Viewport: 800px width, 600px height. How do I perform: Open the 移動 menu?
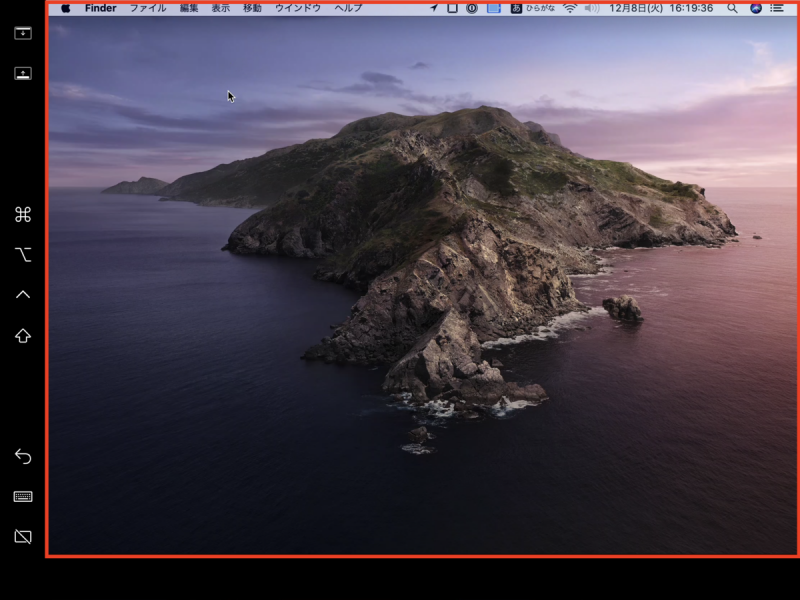pyautogui.click(x=252, y=8)
